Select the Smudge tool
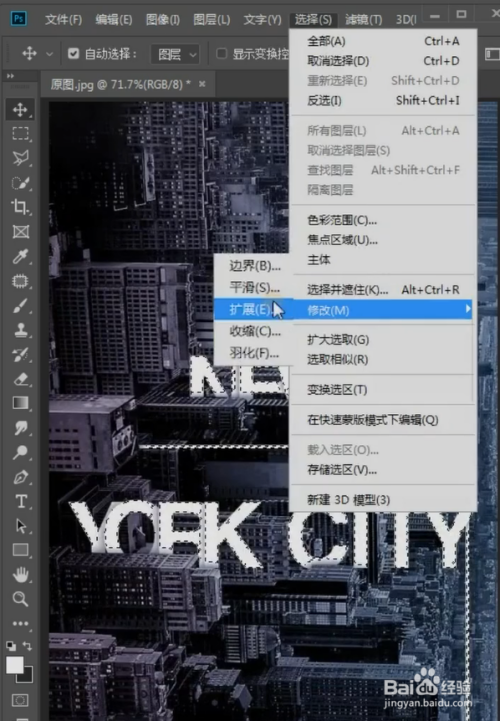Image resolution: width=500 pixels, height=721 pixels. [x=20, y=428]
